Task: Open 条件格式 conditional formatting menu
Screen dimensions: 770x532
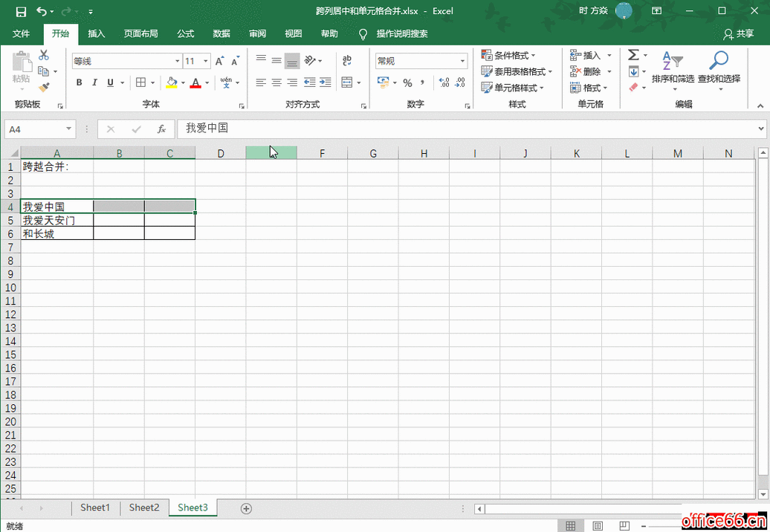Action: pos(508,56)
